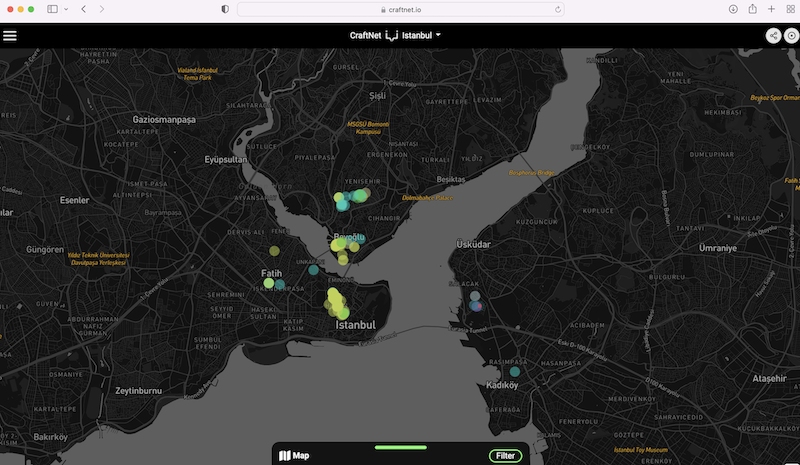
Task: Open the Filter button in the bottom panel
Action: [505, 456]
